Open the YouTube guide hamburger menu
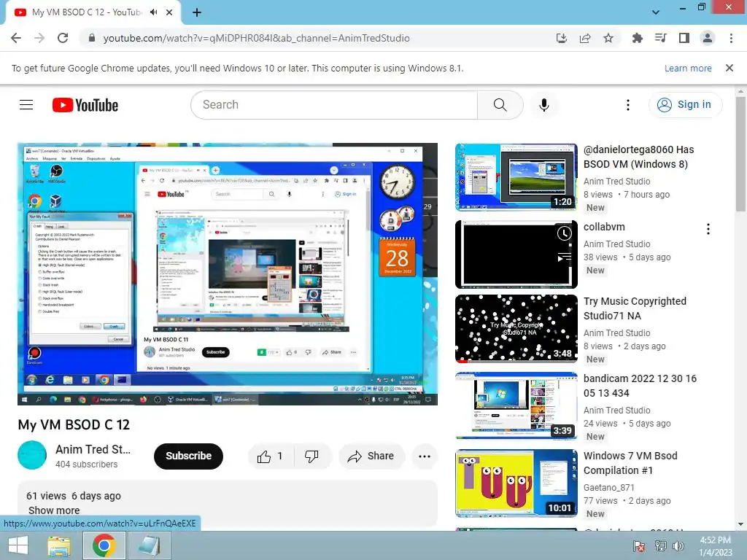This screenshot has height=560, width=747. tap(26, 105)
